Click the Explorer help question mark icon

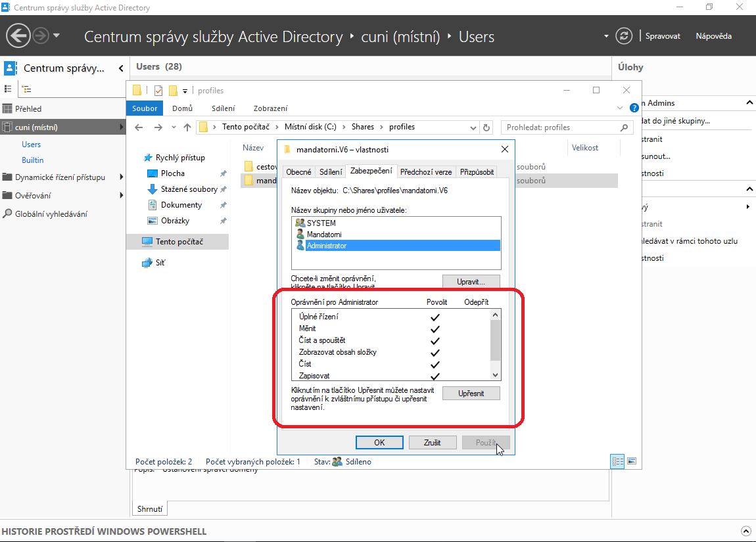pos(634,108)
